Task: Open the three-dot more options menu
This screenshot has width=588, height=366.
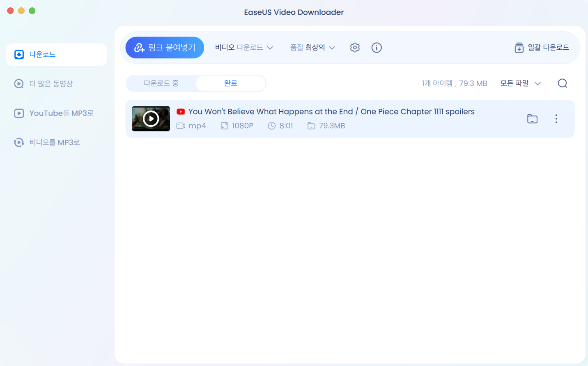Action: point(556,119)
